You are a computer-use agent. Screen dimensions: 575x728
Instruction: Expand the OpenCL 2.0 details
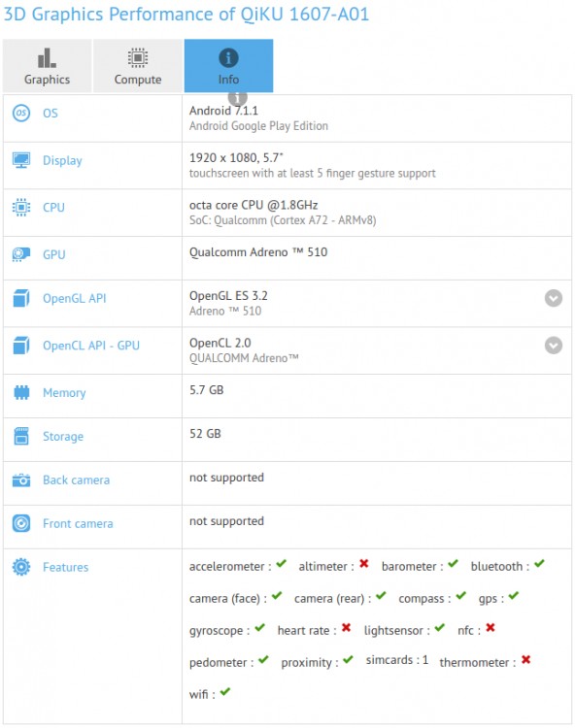point(554,346)
